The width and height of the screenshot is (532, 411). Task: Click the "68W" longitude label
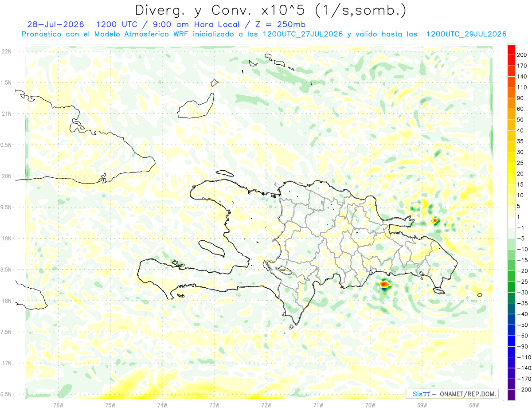click(474, 405)
